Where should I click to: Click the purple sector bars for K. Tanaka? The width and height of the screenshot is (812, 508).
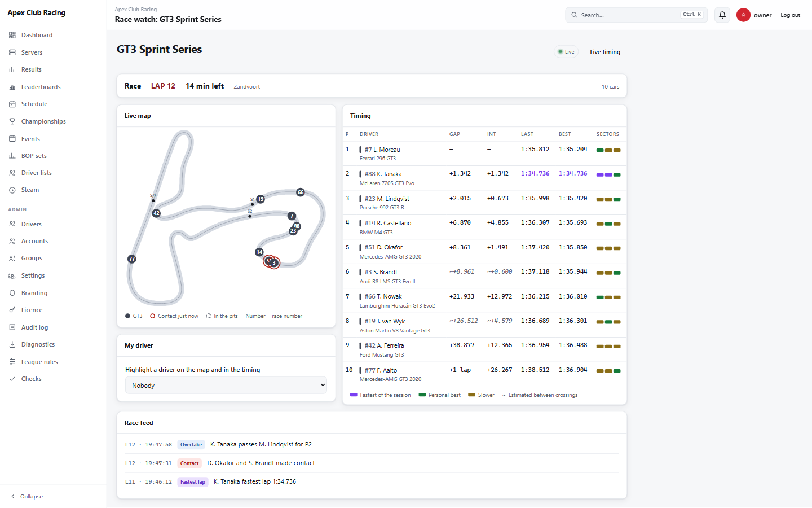pos(604,175)
